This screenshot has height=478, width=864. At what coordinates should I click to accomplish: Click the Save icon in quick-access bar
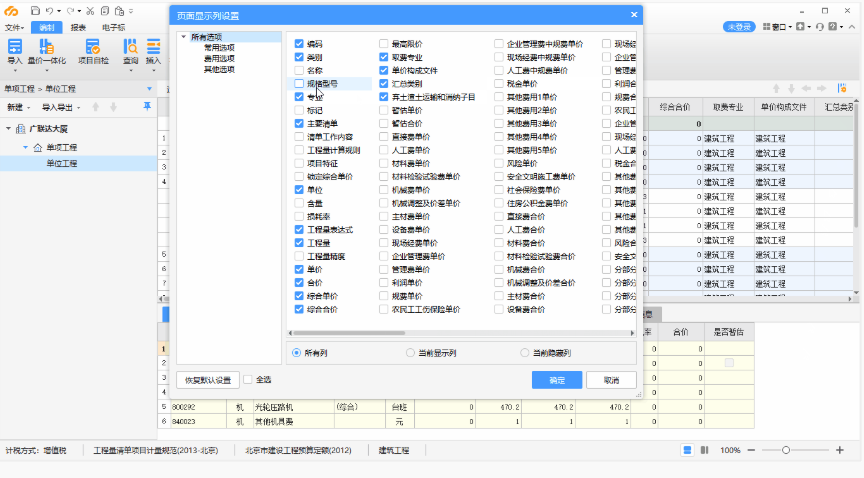[x=35, y=10]
